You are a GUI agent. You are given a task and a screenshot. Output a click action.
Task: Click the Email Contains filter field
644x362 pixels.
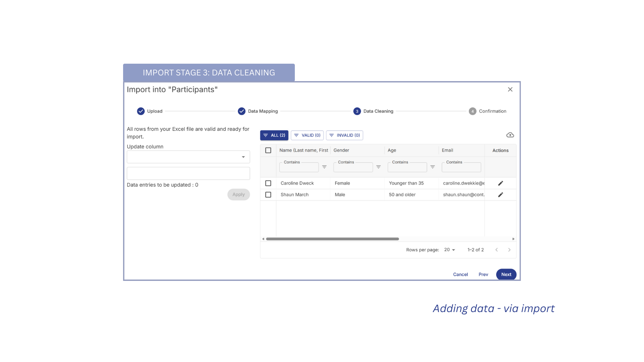point(461,168)
